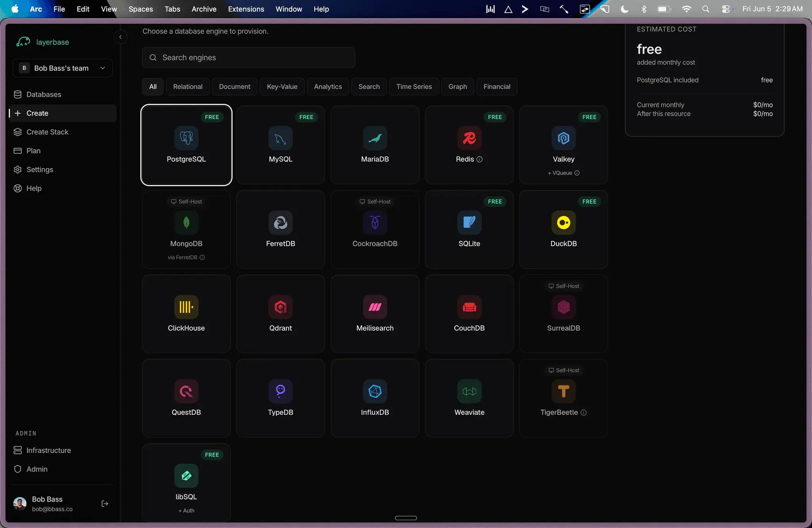Open Settings in the sidebar
812x528 pixels.
coord(63,170)
